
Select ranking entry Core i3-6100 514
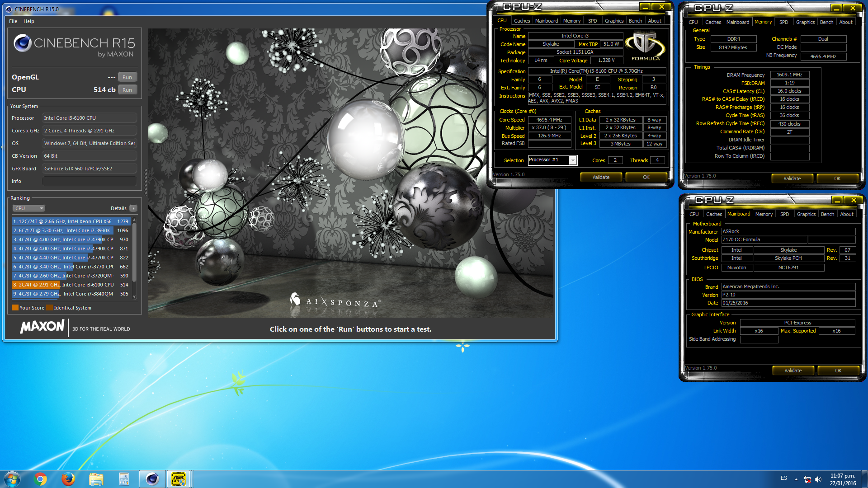(71, 285)
